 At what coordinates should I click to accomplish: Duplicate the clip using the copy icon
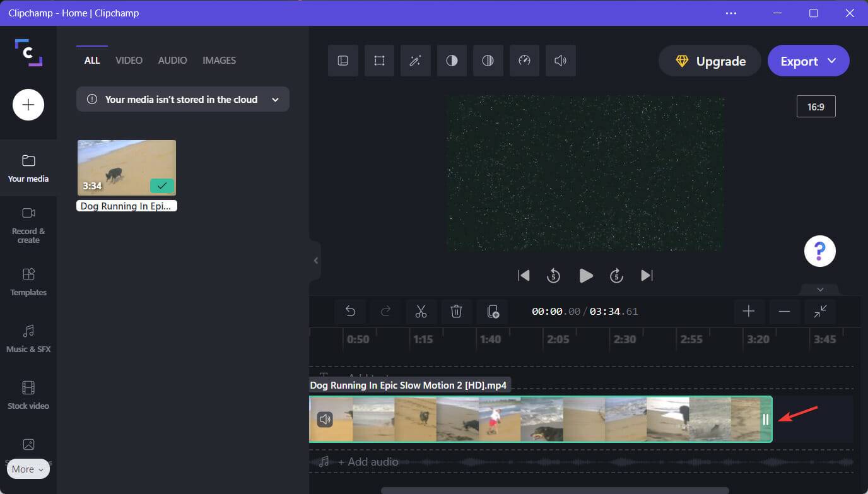492,311
